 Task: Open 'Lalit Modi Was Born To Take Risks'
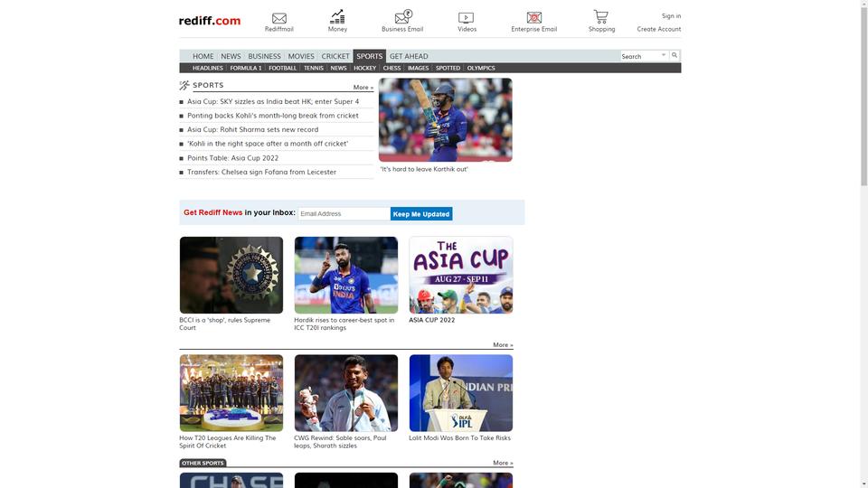[x=459, y=437]
